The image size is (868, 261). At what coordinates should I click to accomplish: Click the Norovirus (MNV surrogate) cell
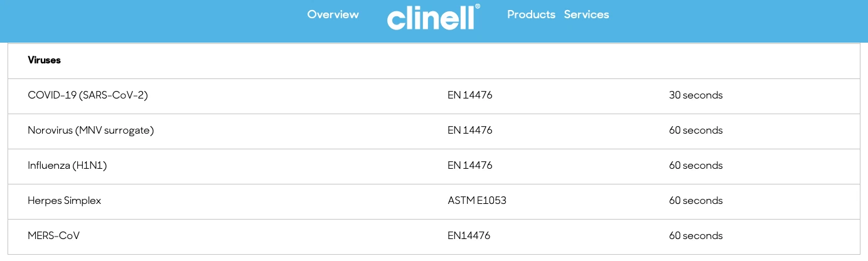[90, 130]
